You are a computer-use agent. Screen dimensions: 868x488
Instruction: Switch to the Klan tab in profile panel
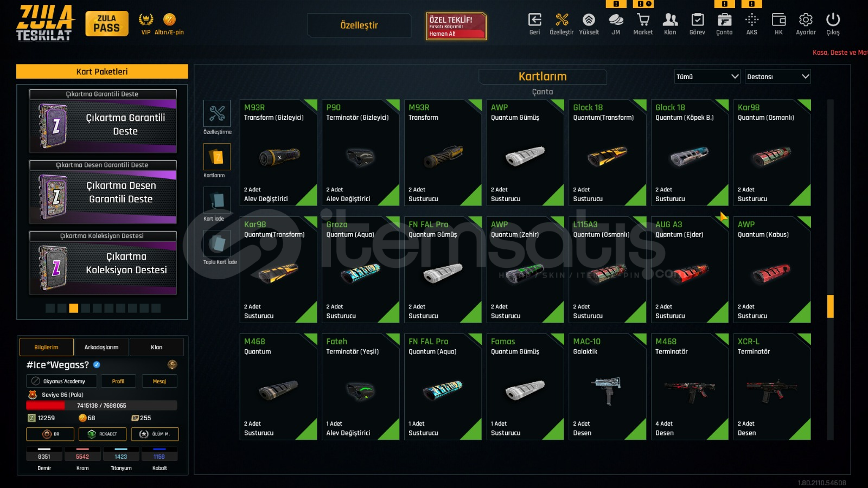[157, 347]
